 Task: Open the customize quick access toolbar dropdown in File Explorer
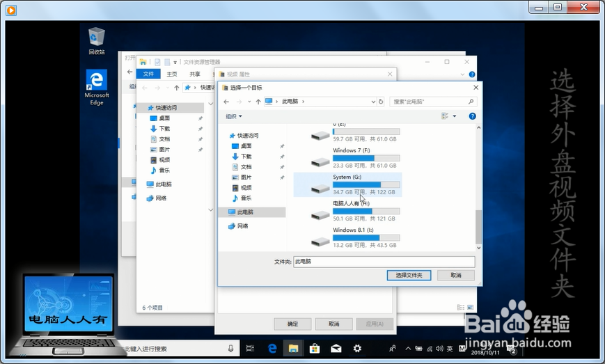[x=175, y=62]
